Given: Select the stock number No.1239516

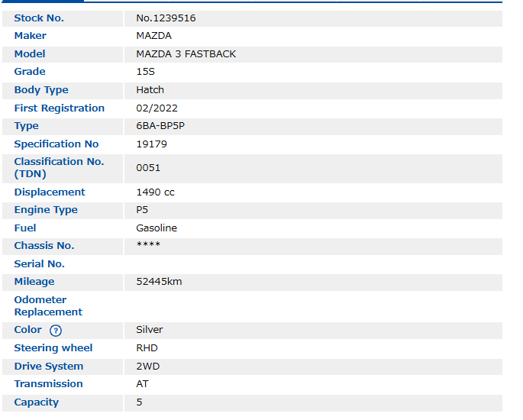Looking at the screenshot, I should (x=166, y=18).
